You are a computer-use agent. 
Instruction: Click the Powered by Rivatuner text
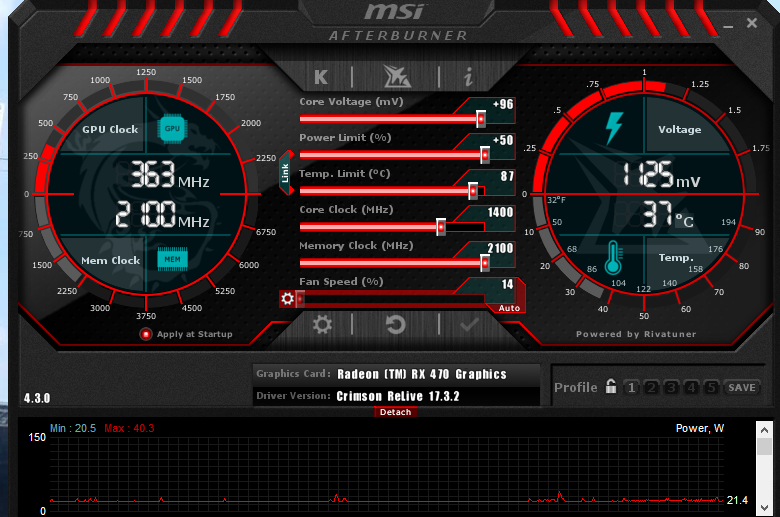click(636, 334)
